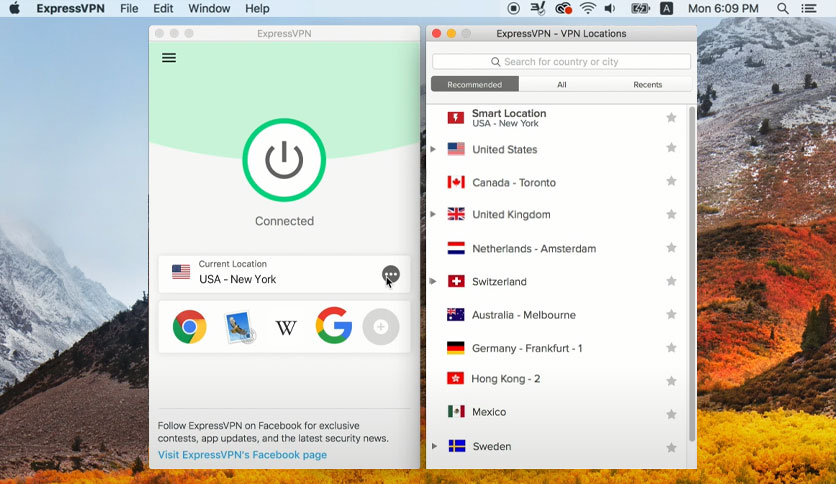This screenshot has height=484, width=836.
Task: Open the Apple menu
Action: click(x=14, y=8)
